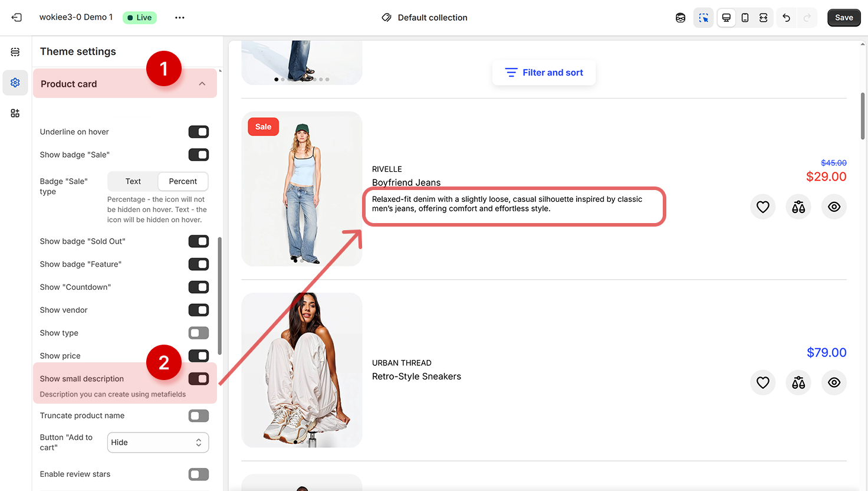Toggle the inspector selection tool icon

tap(703, 18)
